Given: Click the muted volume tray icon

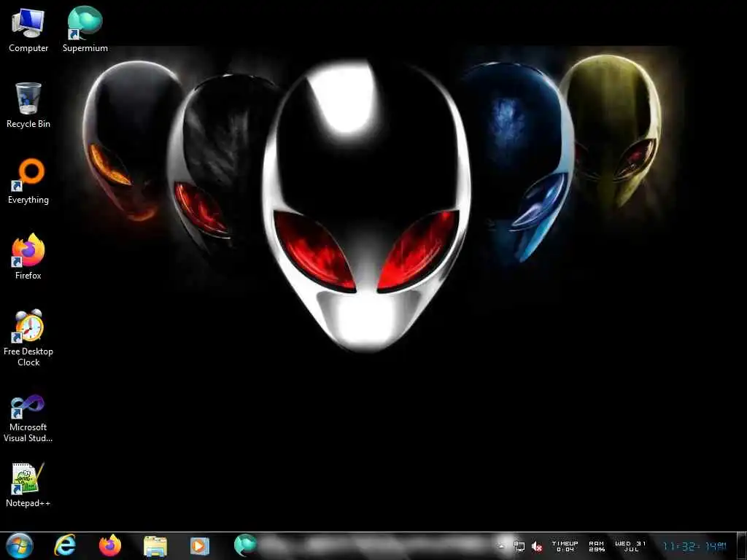Looking at the screenshot, I should [537, 547].
